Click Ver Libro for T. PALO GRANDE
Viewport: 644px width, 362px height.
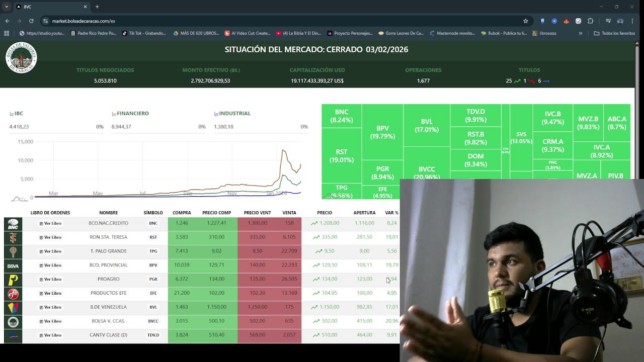pyautogui.click(x=50, y=251)
